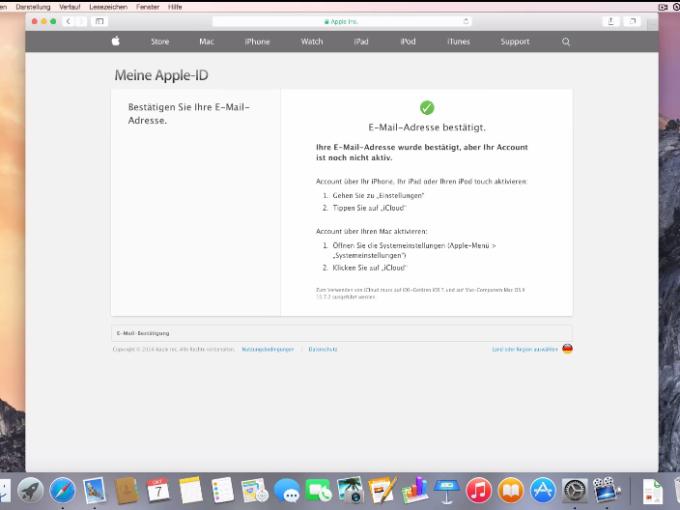
Task: Launch FaceTime from the Dock
Action: click(x=318, y=490)
